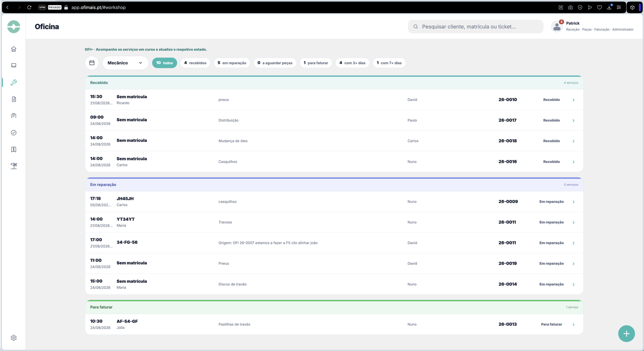Expand ticket 26-0019 row chevron
The image size is (644, 351).
[574, 264]
